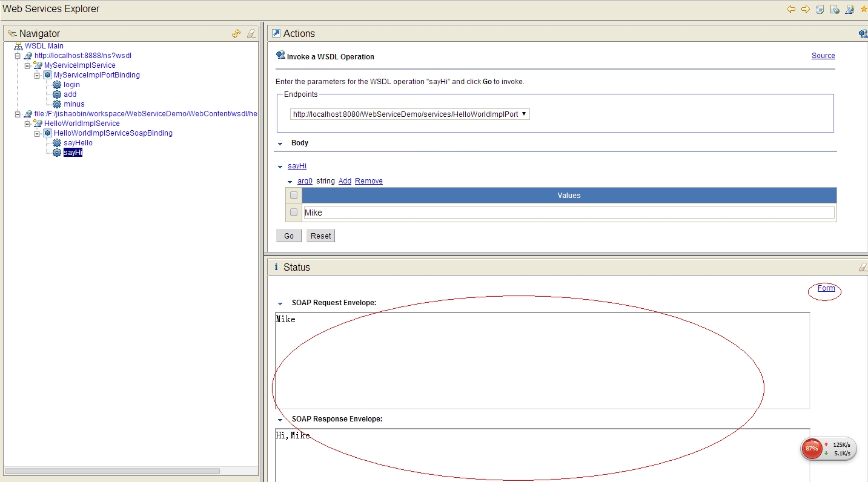
Task: Click the icon of the file:/F:/jishaobin WSDL node
Action: (28, 114)
